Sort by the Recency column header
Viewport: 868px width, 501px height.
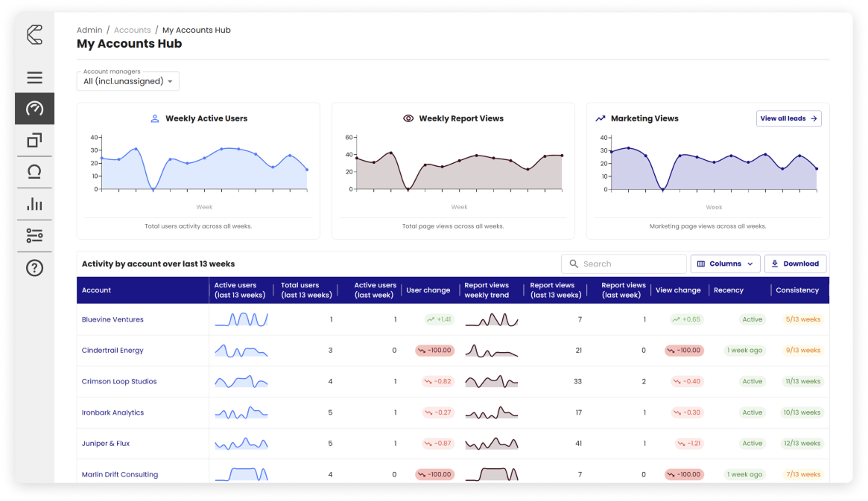[728, 290]
